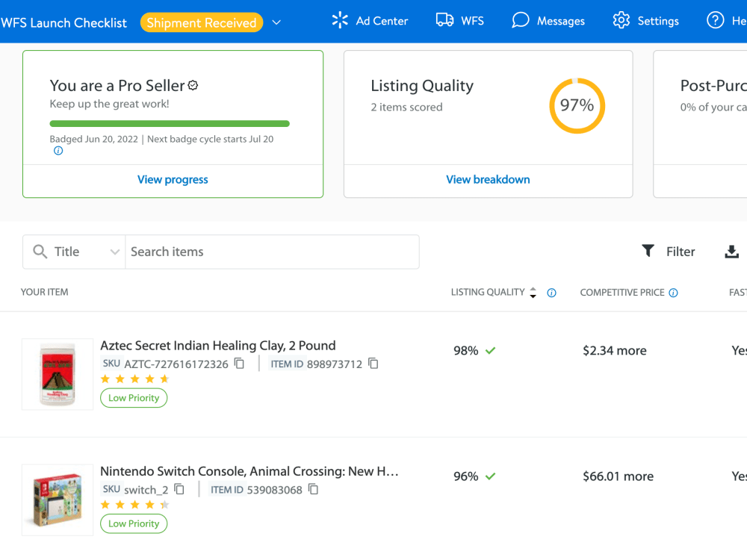Click the Filter funnel icon
This screenshot has width=747, height=560.
tap(648, 251)
